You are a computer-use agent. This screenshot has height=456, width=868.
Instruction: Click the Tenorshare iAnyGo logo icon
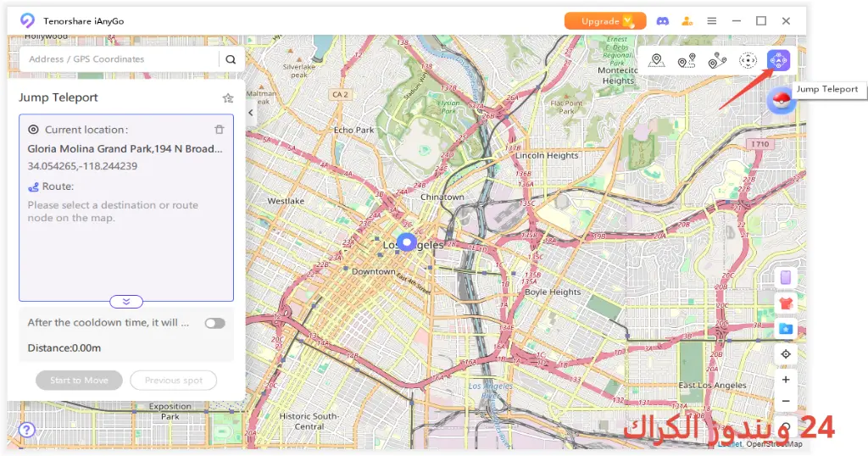pos(27,20)
